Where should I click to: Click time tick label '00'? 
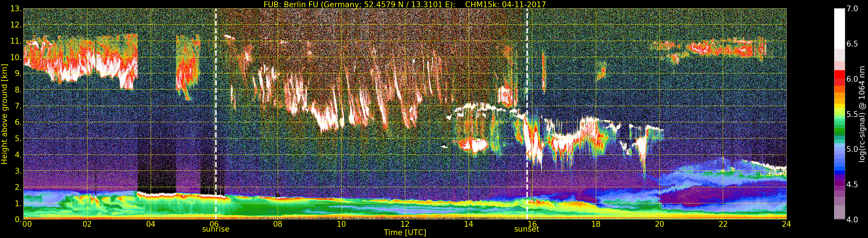pos(27,224)
